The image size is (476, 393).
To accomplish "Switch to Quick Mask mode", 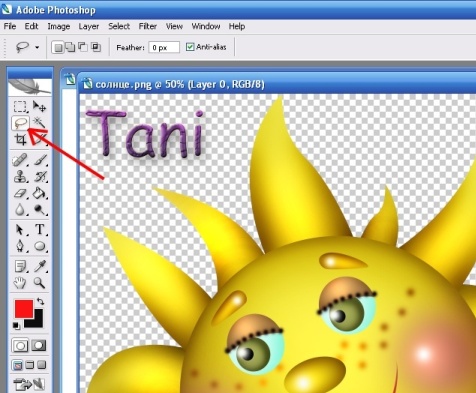I will tap(39, 346).
